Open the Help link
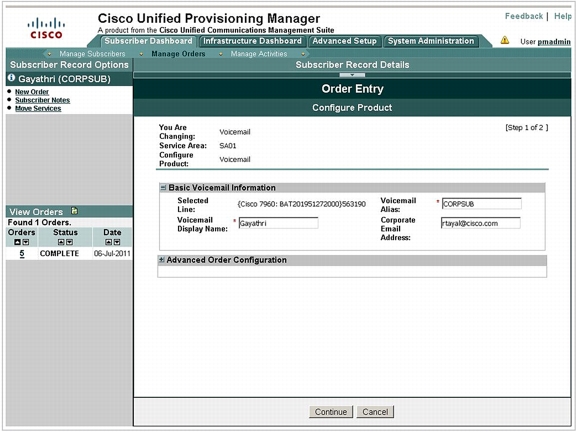Viewport: 578px width, 434px height. click(x=563, y=16)
